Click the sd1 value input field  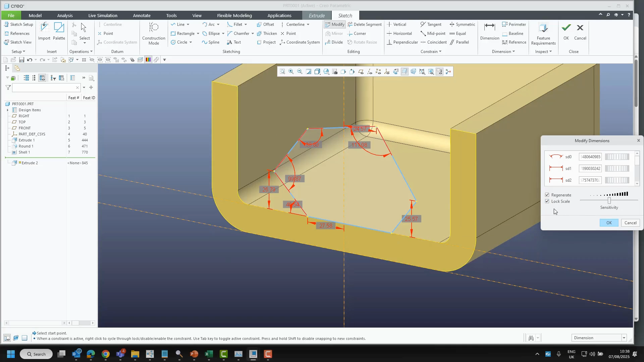[590, 169]
